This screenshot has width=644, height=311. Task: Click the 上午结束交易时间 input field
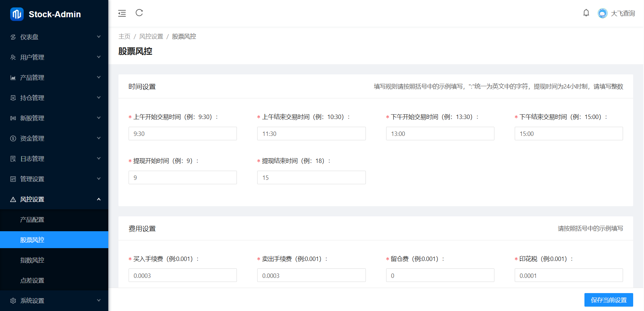311,134
